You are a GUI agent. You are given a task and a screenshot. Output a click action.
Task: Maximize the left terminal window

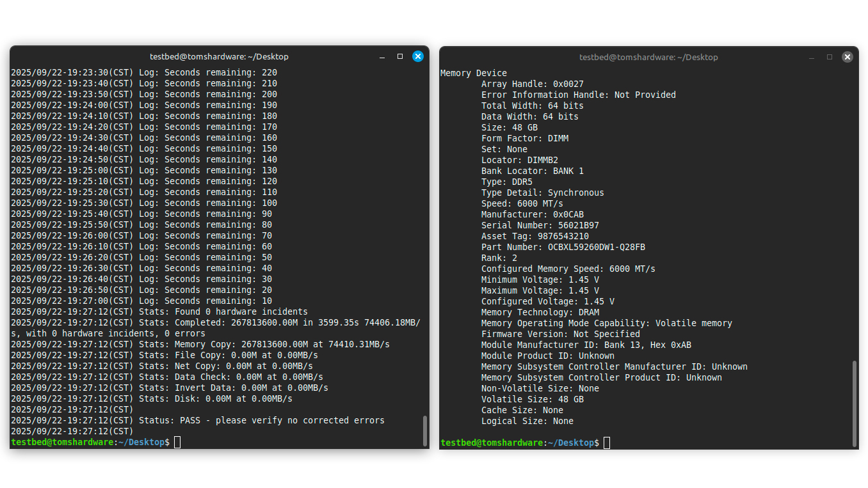click(x=400, y=56)
